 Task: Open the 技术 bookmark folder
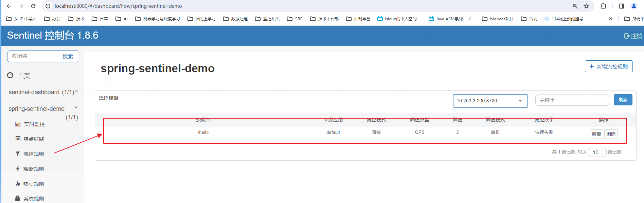point(76,19)
